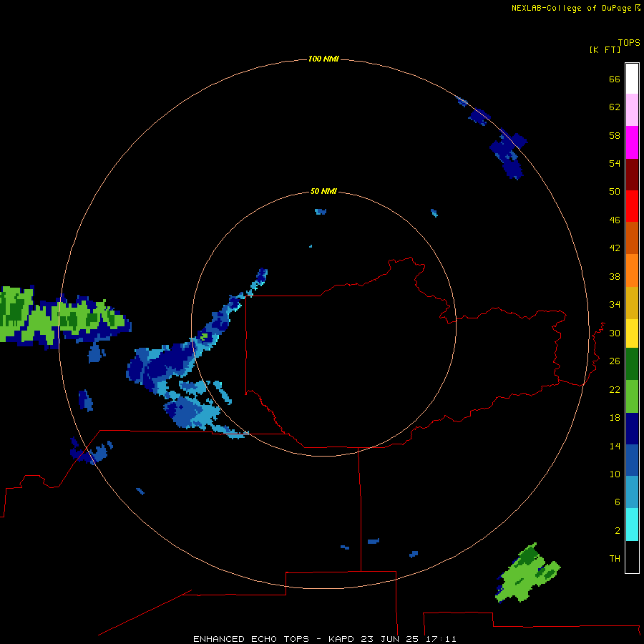644x644 pixels.
Task: Click the legend value 14
Action: pos(615,446)
